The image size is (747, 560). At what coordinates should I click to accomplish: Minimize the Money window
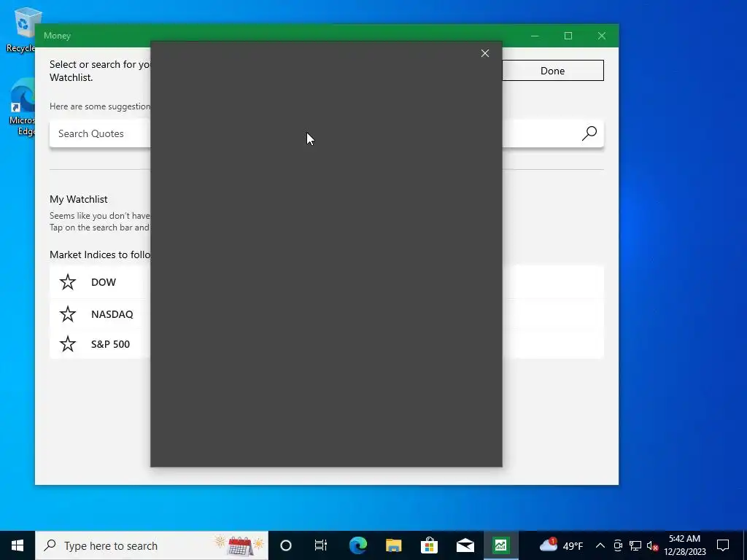click(535, 36)
